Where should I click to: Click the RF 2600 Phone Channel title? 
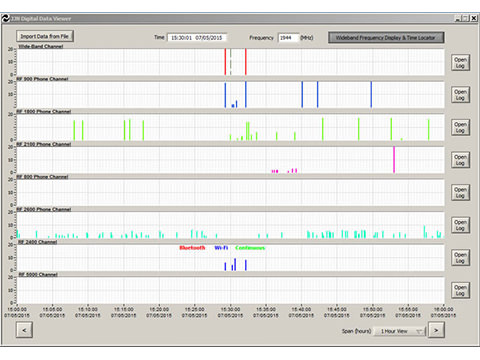44,209
